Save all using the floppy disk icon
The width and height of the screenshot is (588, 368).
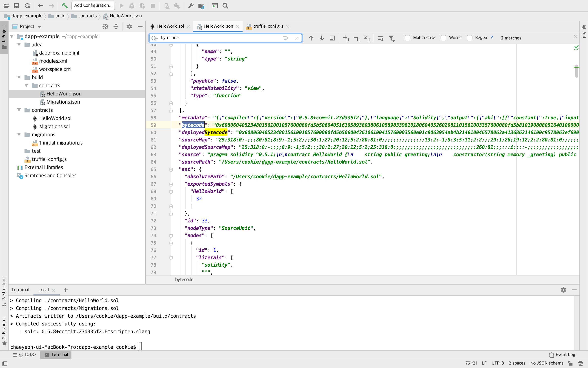(17, 6)
